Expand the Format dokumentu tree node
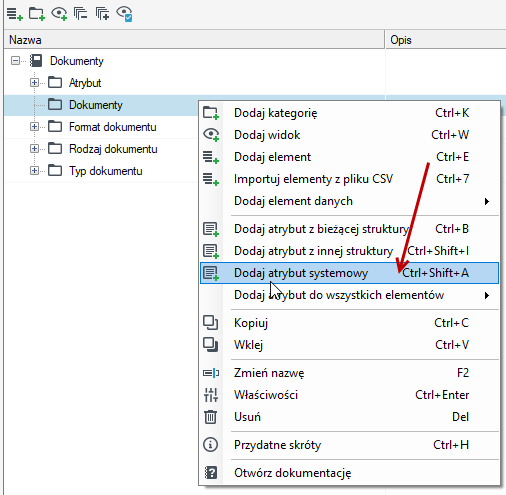Screen dimensions: 506x495 (34, 126)
